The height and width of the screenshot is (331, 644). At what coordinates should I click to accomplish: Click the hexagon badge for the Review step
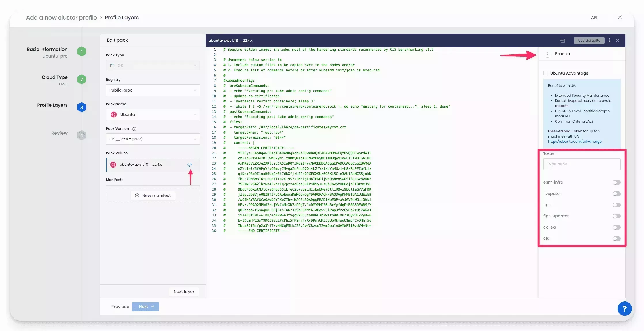(82, 135)
